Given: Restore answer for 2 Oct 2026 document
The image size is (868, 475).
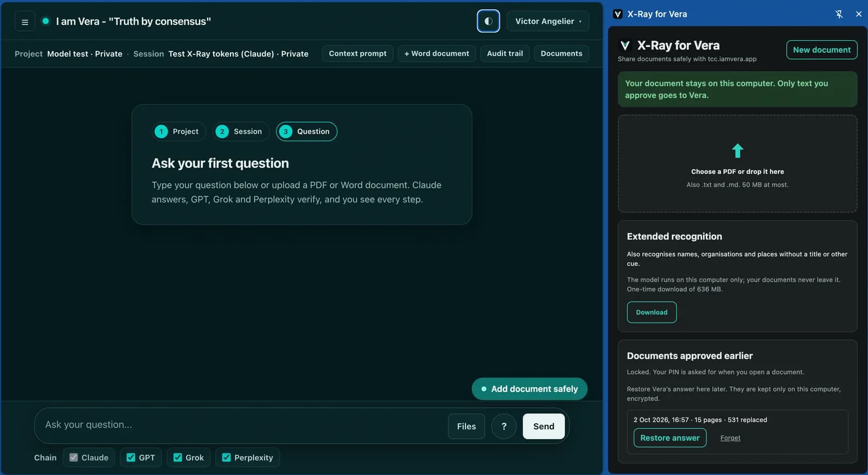Looking at the screenshot, I should point(670,438).
